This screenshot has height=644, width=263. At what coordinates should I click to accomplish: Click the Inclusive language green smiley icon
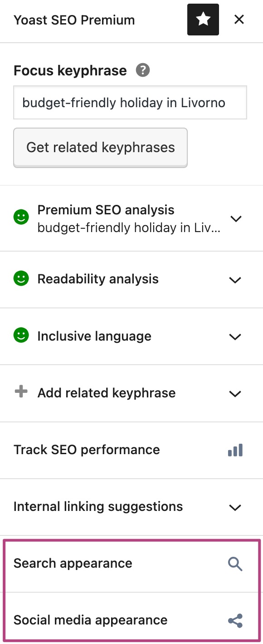click(21, 336)
